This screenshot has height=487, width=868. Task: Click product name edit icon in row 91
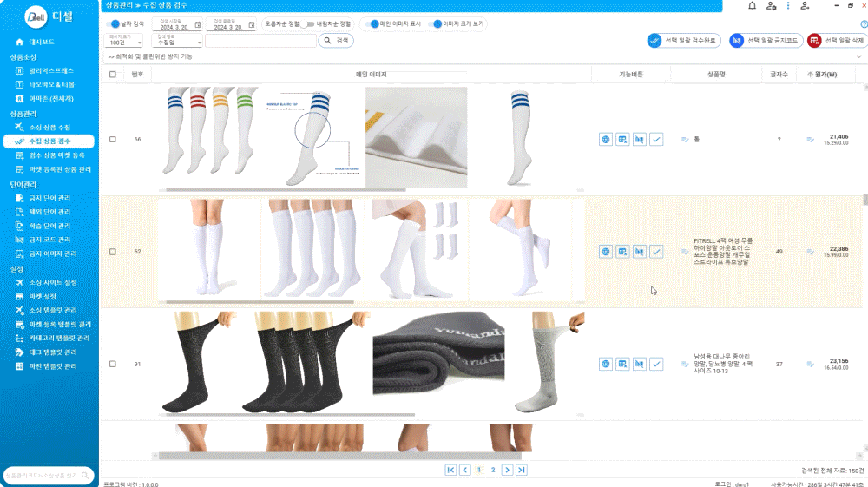(x=685, y=364)
